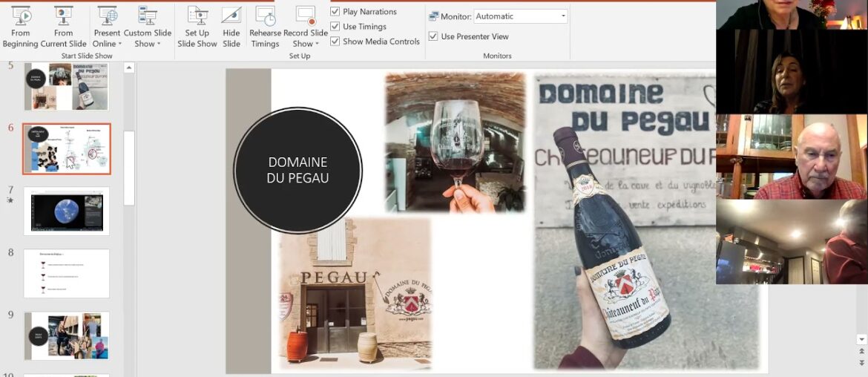This screenshot has height=377, width=868.
Task: Open Set Up Slide Show dialog
Action: pyautogui.click(x=197, y=27)
